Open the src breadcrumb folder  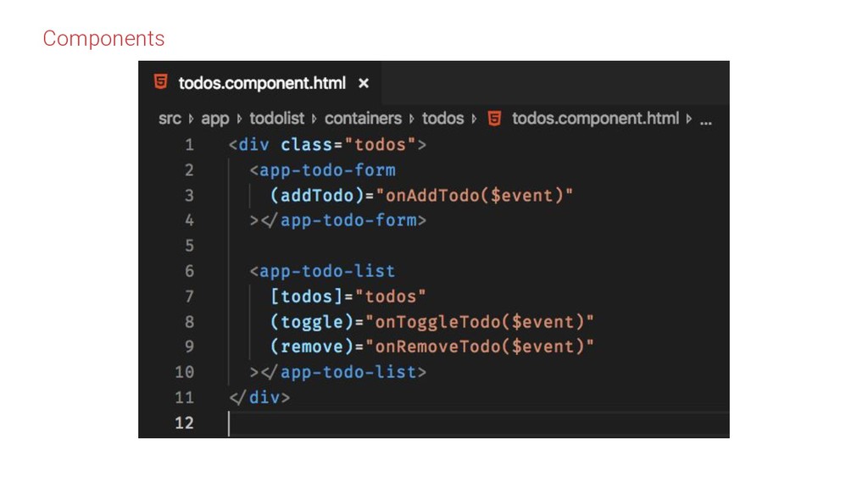coord(170,119)
